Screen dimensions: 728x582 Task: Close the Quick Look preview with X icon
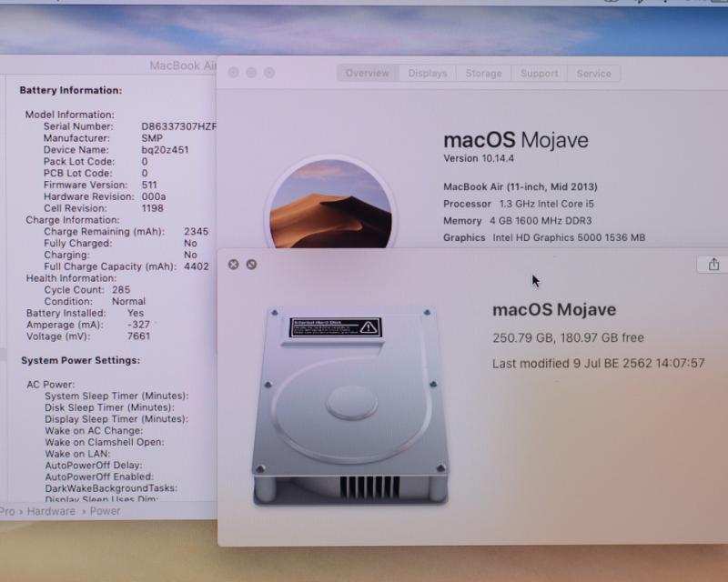tap(234, 265)
